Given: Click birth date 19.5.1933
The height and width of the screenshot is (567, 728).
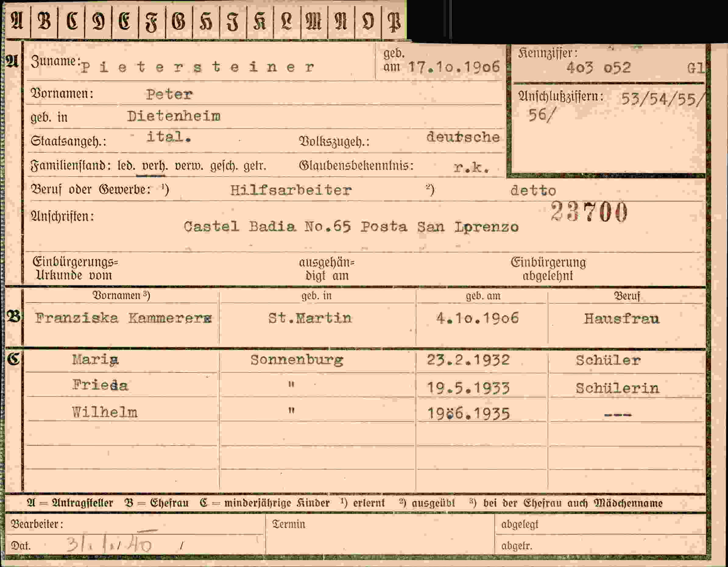Looking at the screenshot, I should pyautogui.click(x=468, y=388).
